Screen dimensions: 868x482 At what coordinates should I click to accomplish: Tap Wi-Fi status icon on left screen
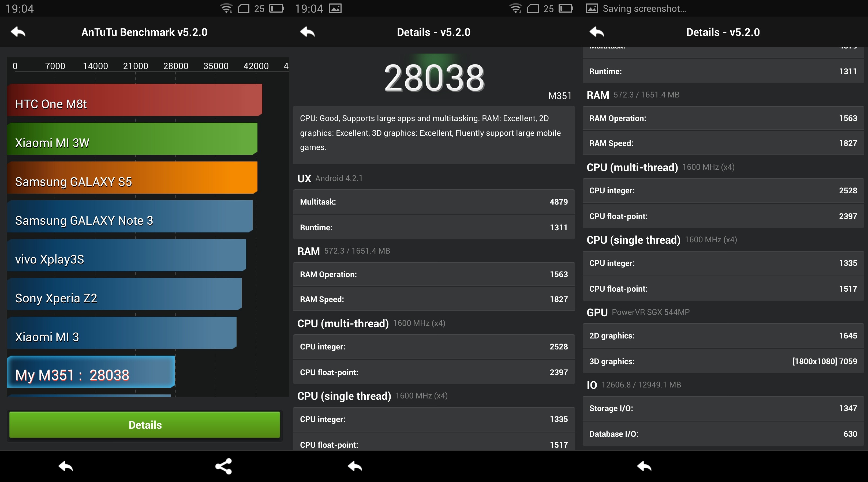[226, 8]
